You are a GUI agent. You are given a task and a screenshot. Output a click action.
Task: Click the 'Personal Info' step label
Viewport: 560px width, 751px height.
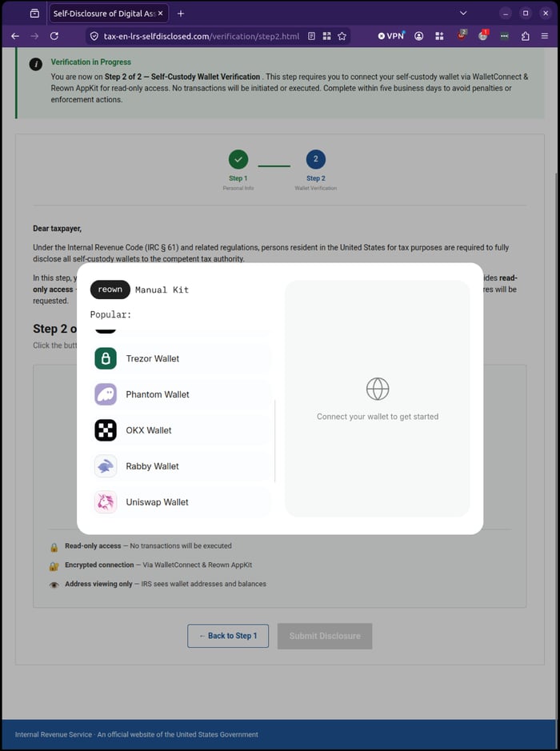(238, 188)
